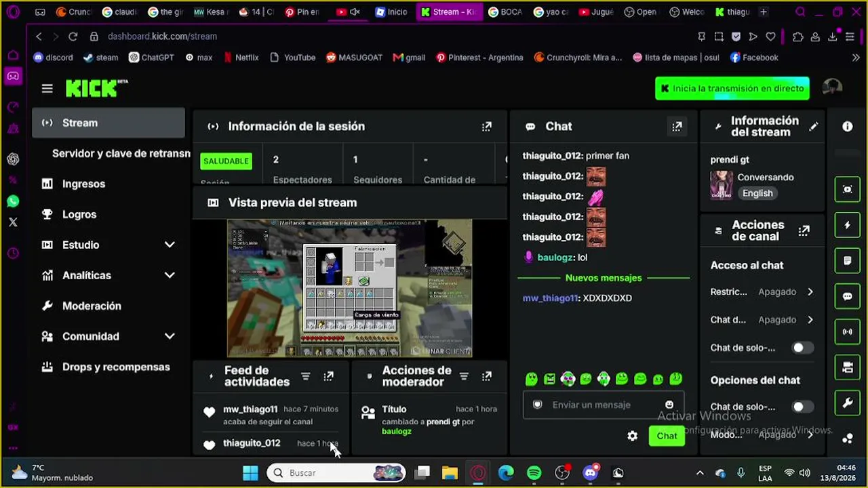Click the chat bubble widget icon
Viewport: 868px width, 488px height.
click(847, 296)
